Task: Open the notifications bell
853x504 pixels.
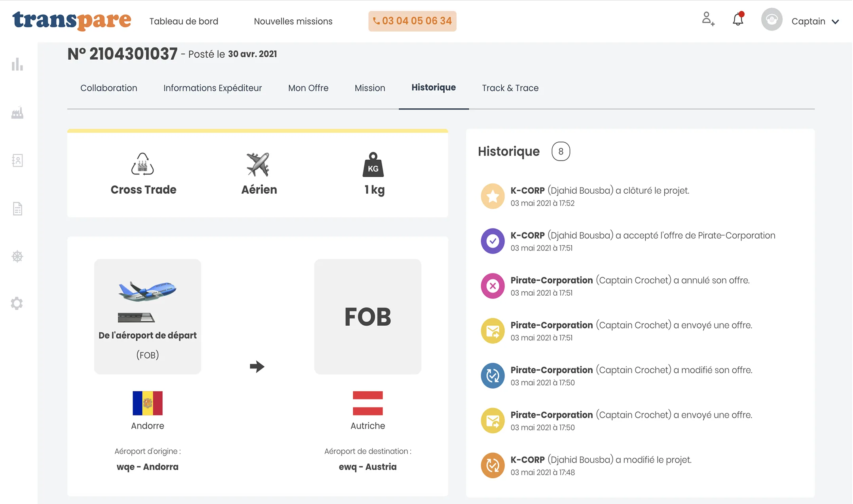Action: [x=738, y=19]
